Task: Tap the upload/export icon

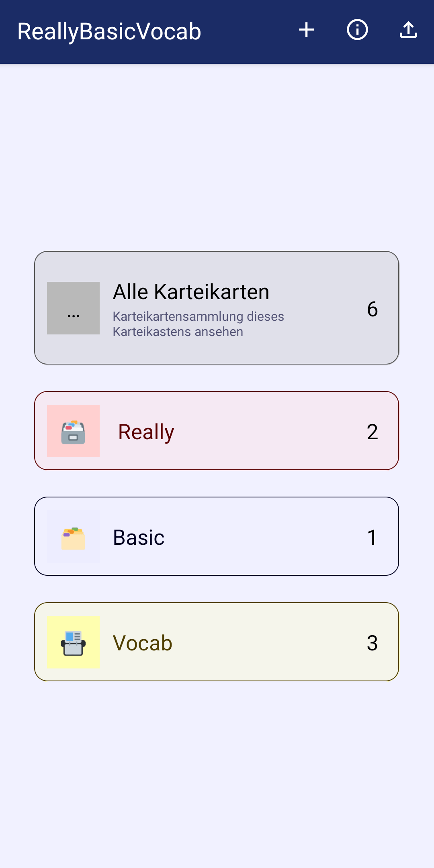Action: (408, 30)
